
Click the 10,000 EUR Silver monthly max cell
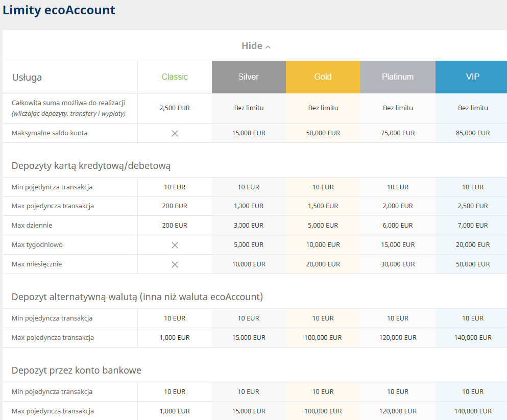pos(249,264)
